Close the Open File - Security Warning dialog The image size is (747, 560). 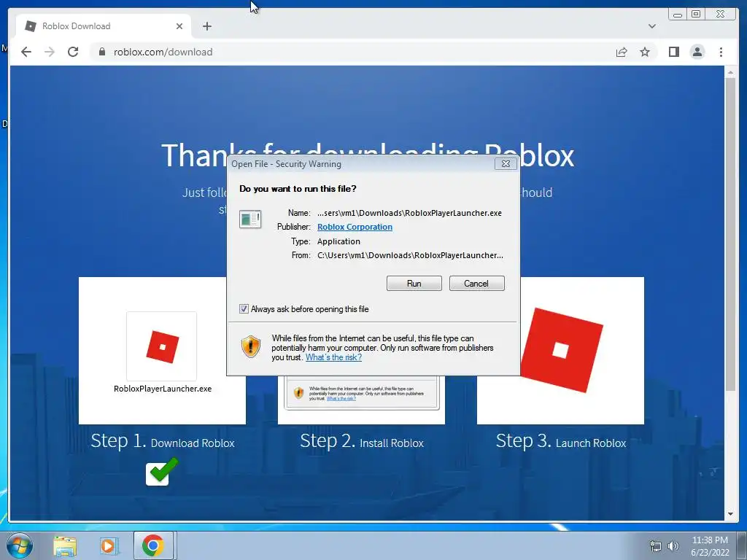(x=506, y=164)
